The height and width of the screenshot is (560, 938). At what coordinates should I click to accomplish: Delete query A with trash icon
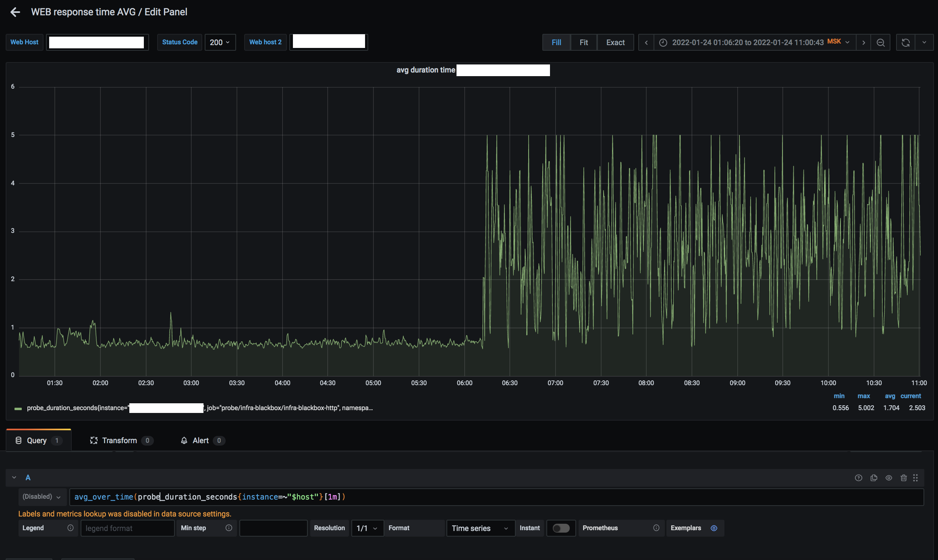tap(904, 478)
